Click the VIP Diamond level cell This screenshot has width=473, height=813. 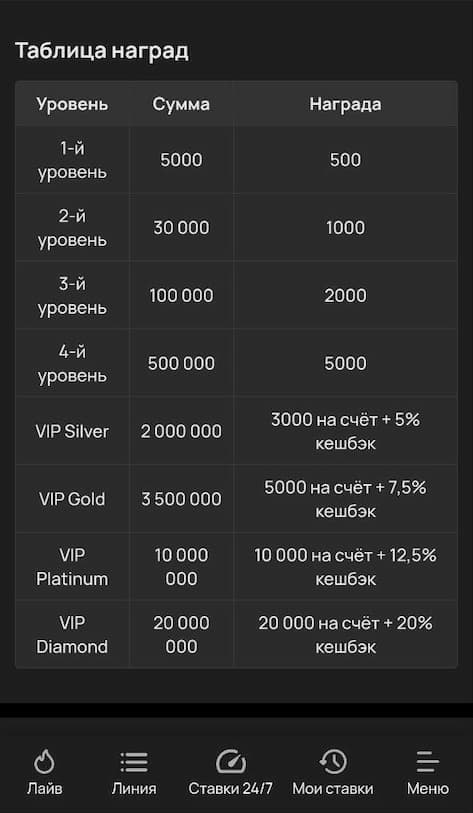tap(72, 635)
